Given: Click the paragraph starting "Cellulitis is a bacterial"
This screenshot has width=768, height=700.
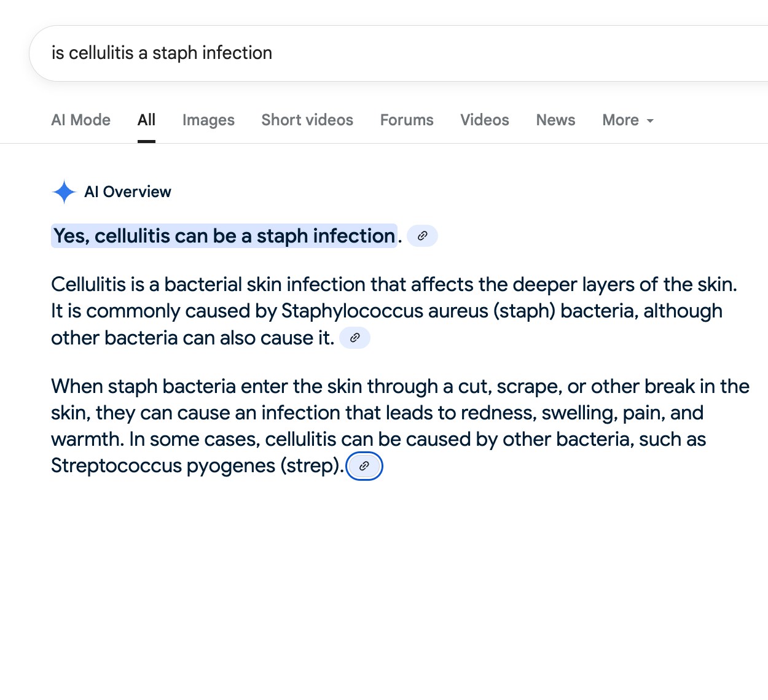Looking at the screenshot, I should (x=393, y=285).
